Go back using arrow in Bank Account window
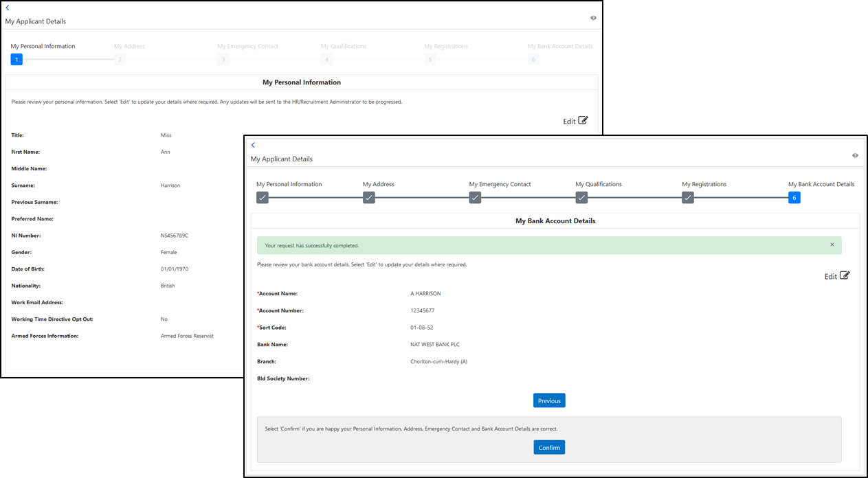868x478 pixels. tap(253, 145)
